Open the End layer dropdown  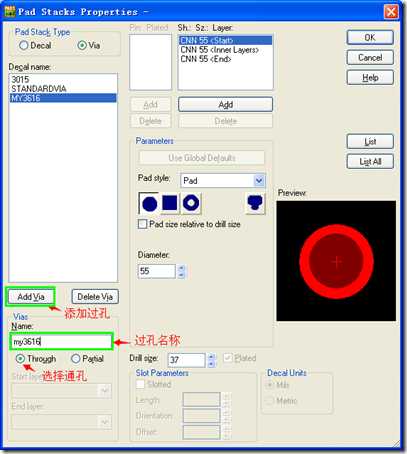click(105, 422)
